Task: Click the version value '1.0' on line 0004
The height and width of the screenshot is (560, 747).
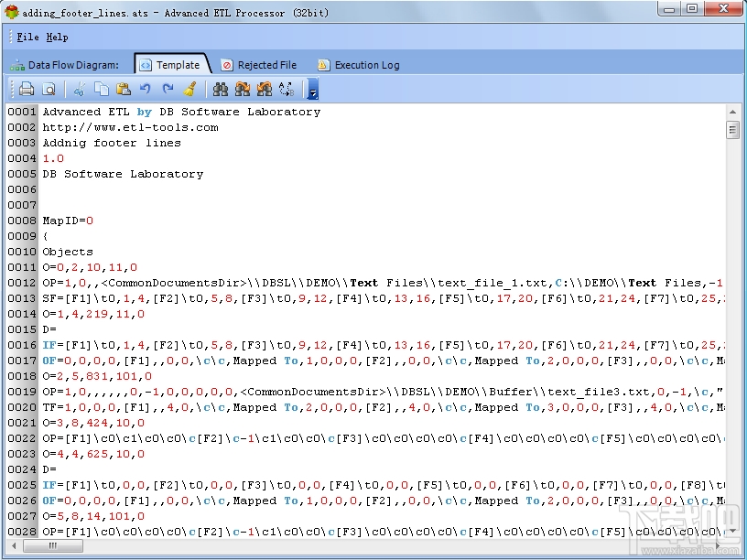Action: click(53, 158)
